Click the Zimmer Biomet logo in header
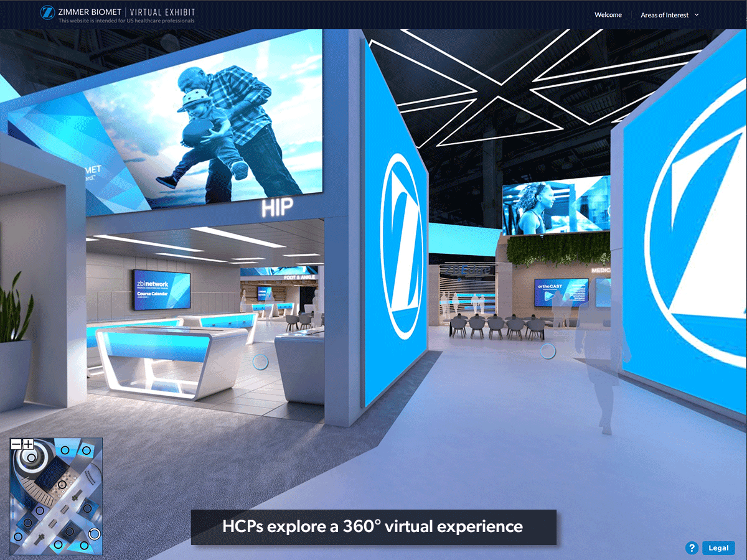 pyautogui.click(x=47, y=12)
